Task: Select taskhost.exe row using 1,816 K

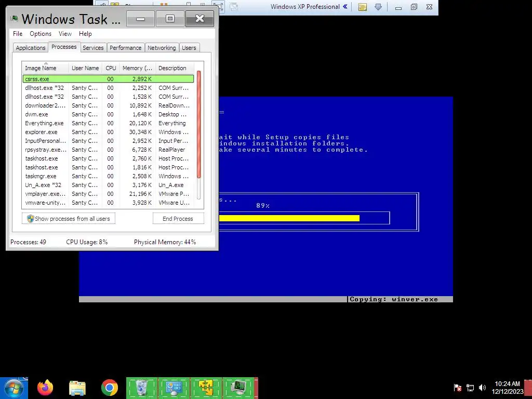Action: pyautogui.click(x=108, y=167)
